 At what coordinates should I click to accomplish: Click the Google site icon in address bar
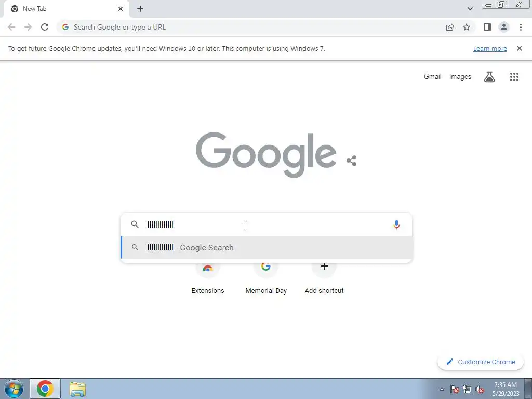pyautogui.click(x=65, y=27)
